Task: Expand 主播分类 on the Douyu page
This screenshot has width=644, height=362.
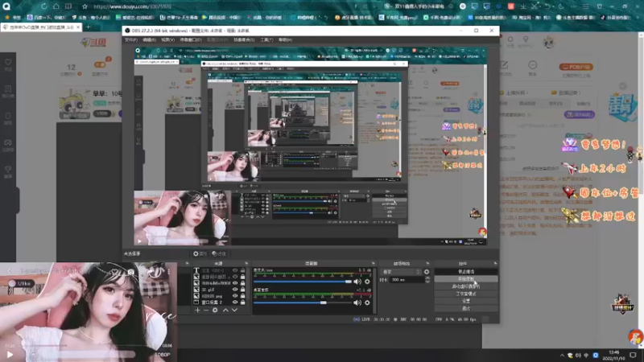Action: point(517,93)
